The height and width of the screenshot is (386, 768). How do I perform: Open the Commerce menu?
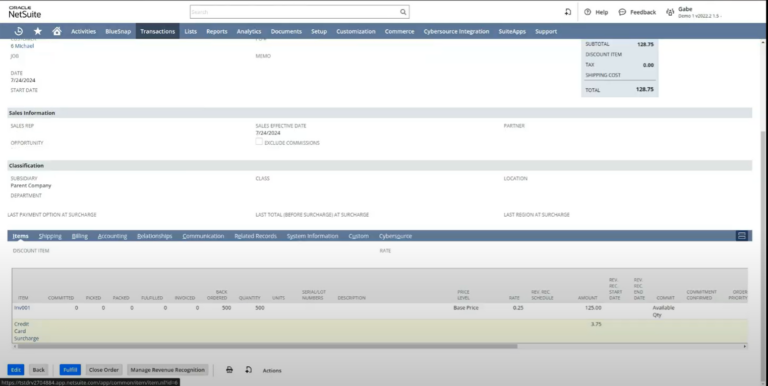pyautogui.click(x=399, y=31)
